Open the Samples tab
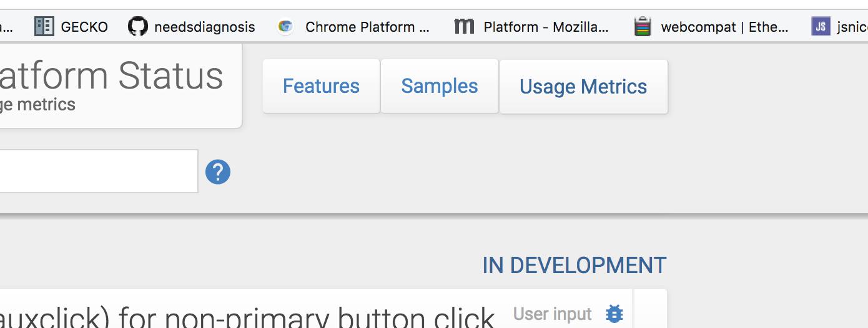 pos(440,86)
